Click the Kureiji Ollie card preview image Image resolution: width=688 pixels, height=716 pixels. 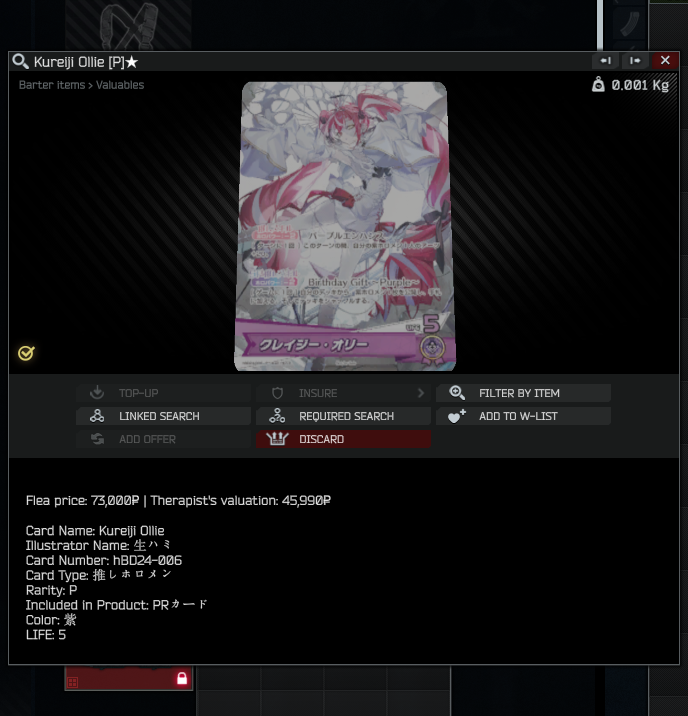(345, 226)
